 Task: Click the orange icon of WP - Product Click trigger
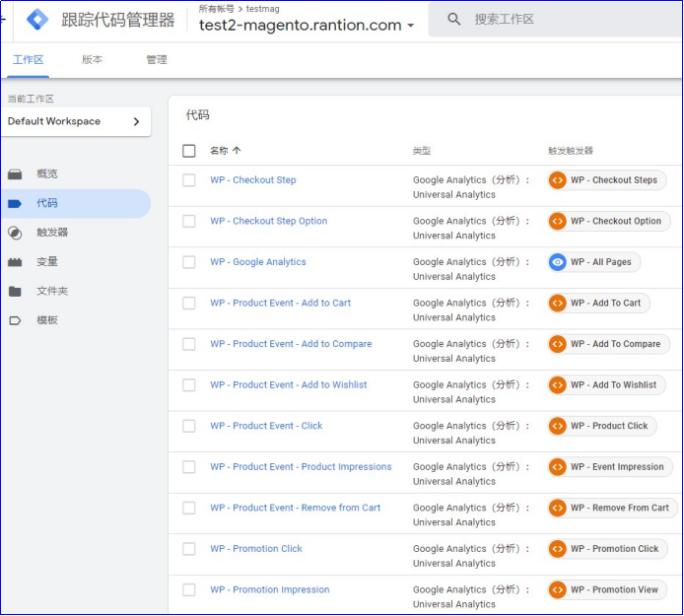(557, 426)
